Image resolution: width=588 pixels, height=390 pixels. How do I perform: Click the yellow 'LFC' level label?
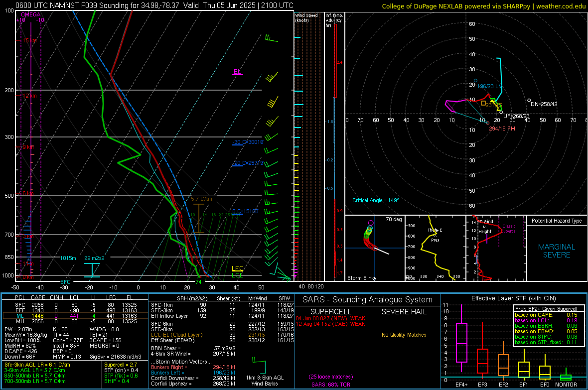[237, 268]
